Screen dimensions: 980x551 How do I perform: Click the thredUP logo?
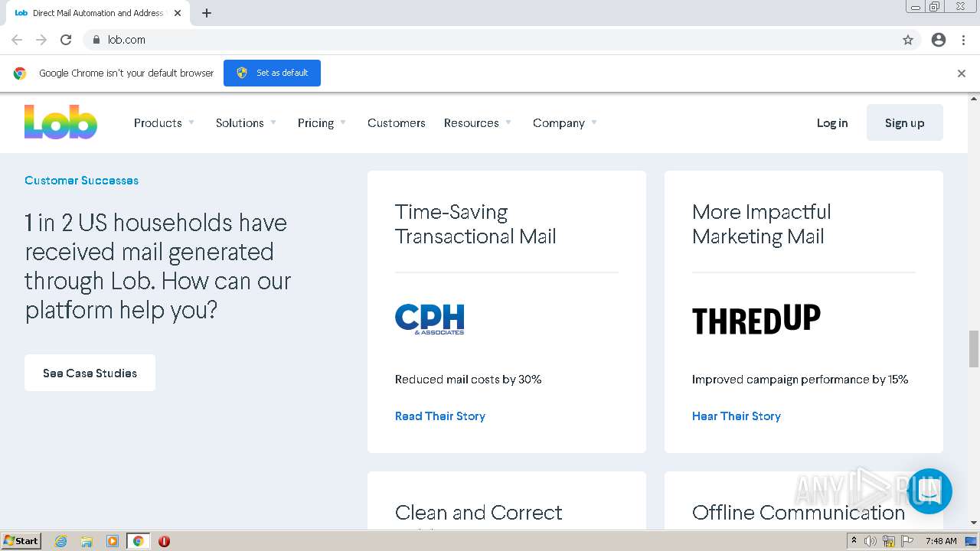[x=756, y=319]
